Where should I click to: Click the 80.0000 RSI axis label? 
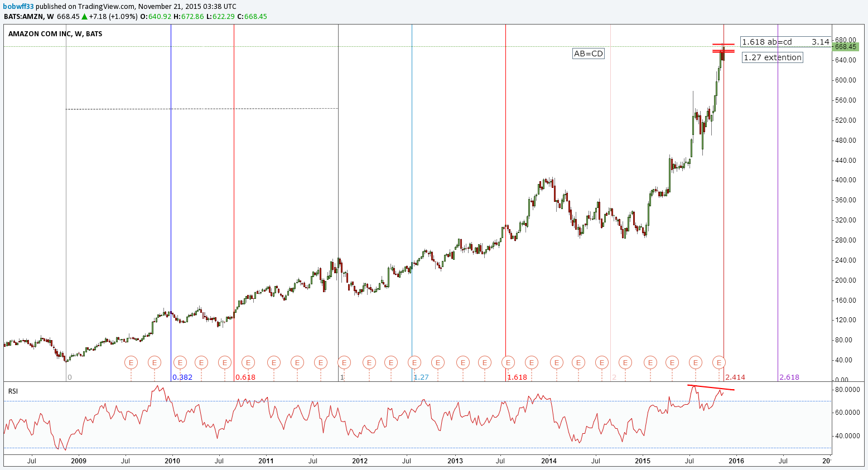click(x=847, y=390)
